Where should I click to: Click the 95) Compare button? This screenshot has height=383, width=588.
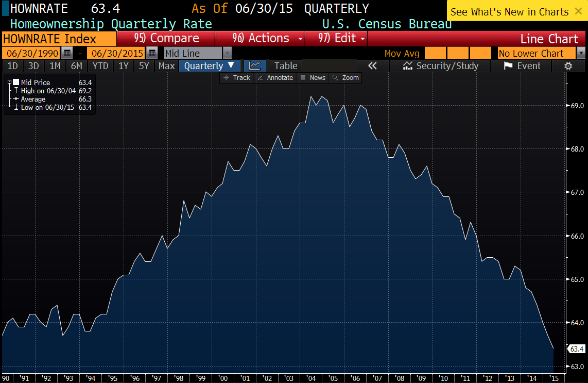point(166,38)
